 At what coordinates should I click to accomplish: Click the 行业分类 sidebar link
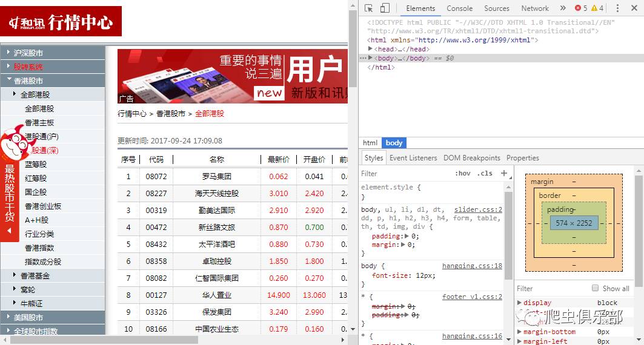tap(39, 234)
